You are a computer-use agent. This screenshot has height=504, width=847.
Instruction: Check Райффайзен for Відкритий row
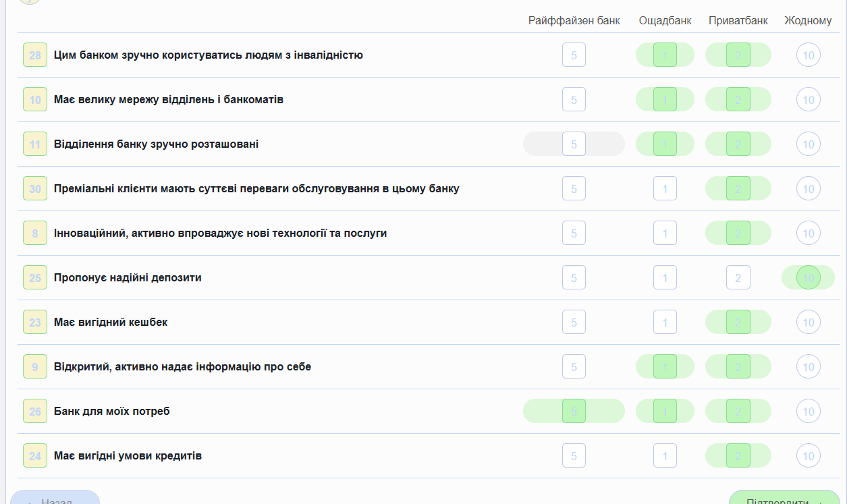(x=574, y=366)
